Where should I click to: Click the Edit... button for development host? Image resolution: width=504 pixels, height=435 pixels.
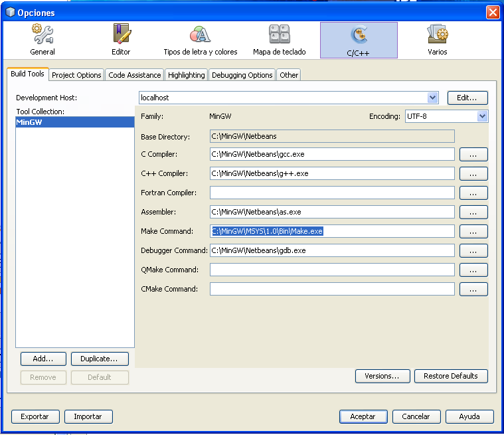pos(467,98)
